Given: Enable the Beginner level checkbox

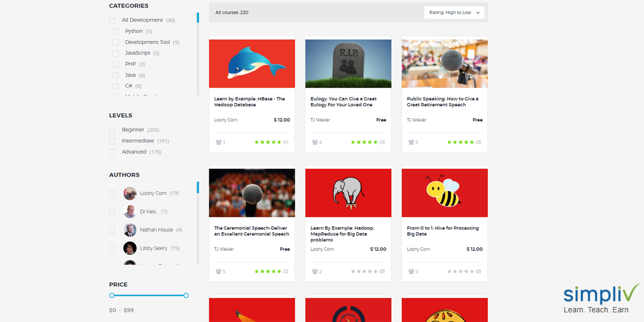Looking at the screenshot, I should [x=112, y=130].
